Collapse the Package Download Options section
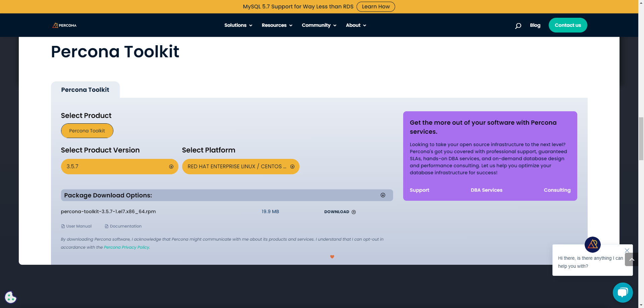The height and width of the screenshot is (308, 644). (383, 195)
